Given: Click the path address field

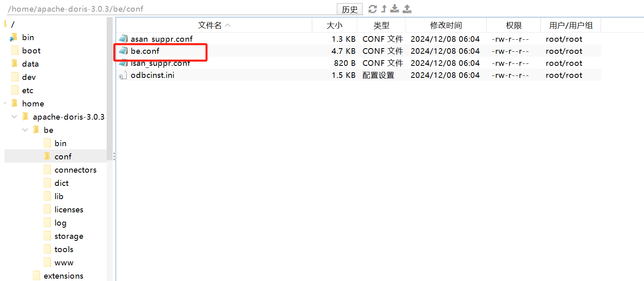Looking at the screenshot, I should pyautogui.click(x=168, y=9).
